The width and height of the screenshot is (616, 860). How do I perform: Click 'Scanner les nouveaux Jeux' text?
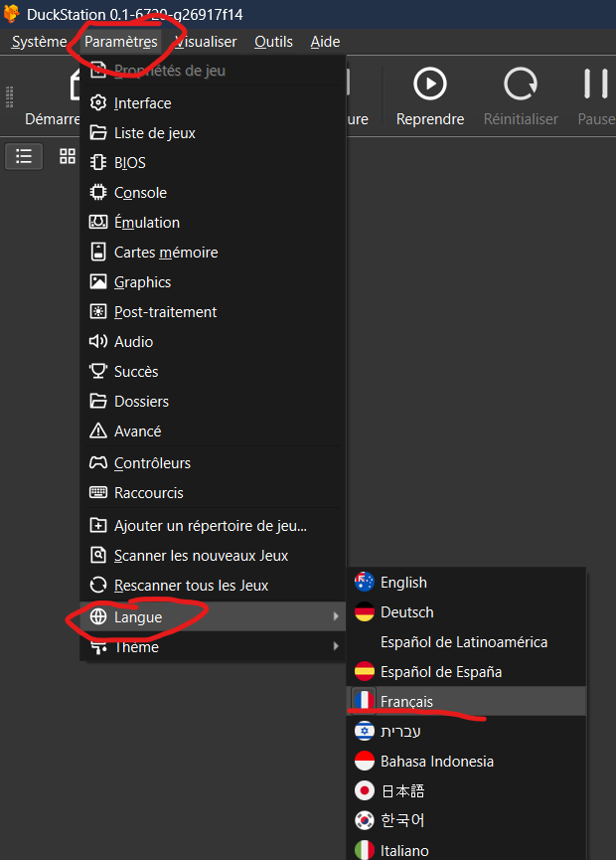pos(201,556)
